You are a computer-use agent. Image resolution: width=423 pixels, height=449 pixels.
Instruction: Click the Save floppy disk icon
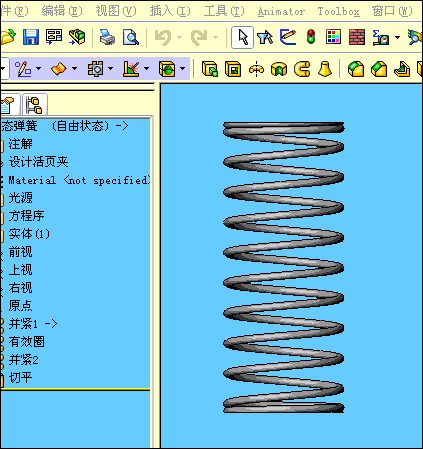click(x=31, y=37)
